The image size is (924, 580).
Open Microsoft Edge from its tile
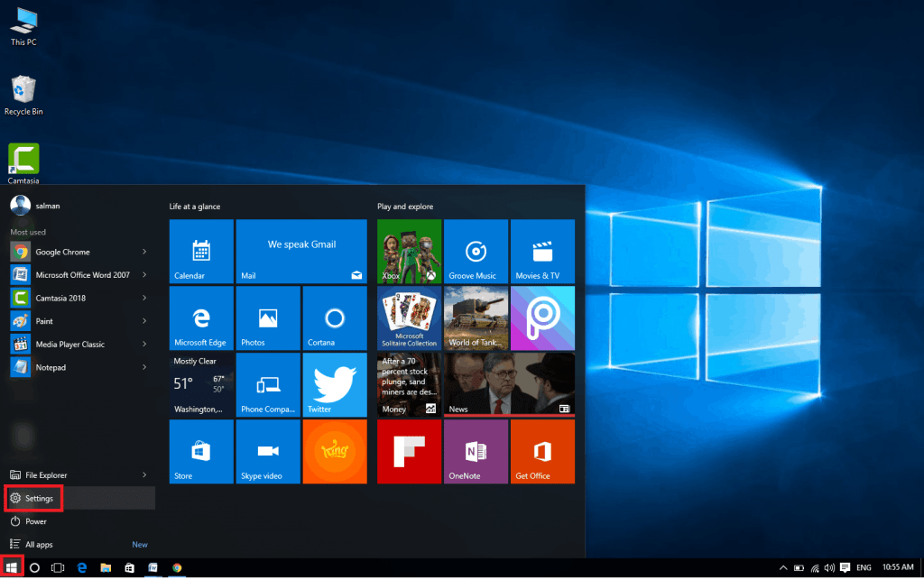200,318
